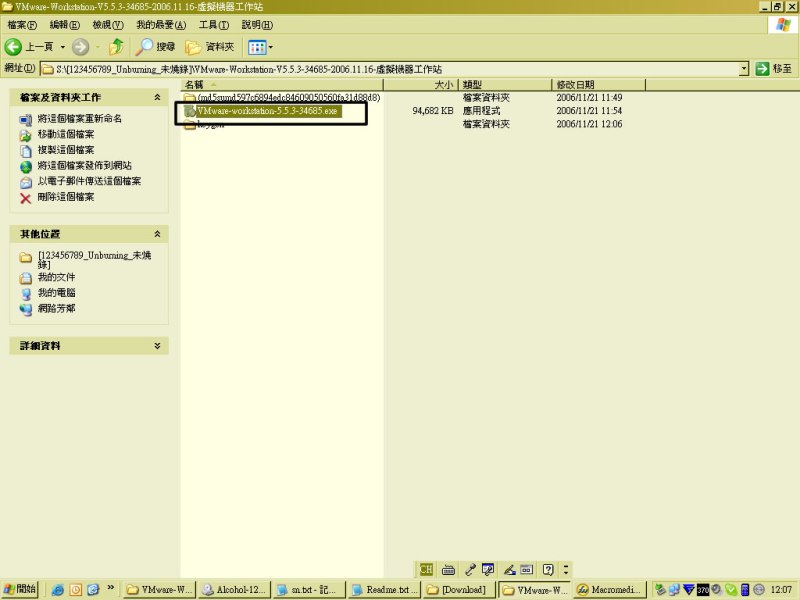
Task: Click the green checkmark tray icon
Action: pos(731,590)
